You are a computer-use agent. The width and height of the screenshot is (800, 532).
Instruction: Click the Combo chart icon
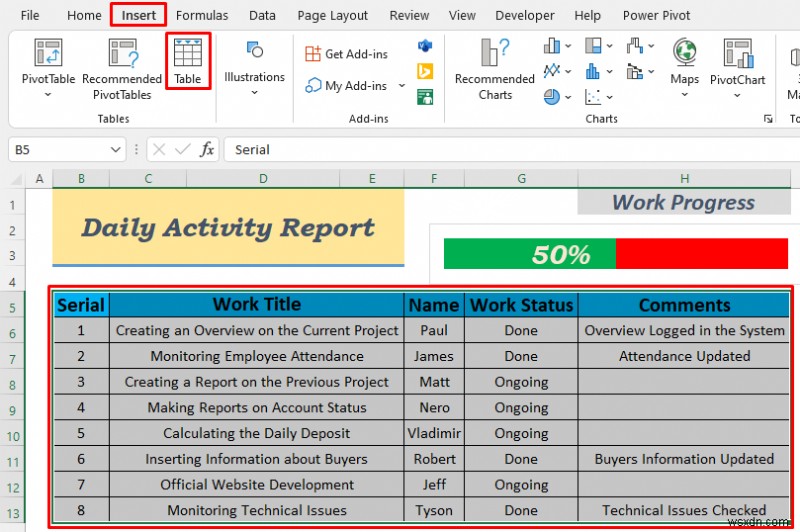[x=634, y=71]
